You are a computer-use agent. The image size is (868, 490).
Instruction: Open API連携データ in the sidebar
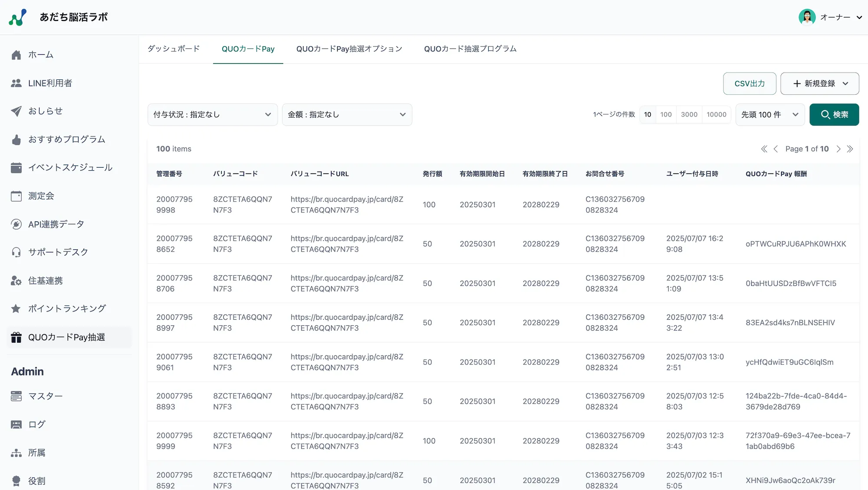point(56,224)
